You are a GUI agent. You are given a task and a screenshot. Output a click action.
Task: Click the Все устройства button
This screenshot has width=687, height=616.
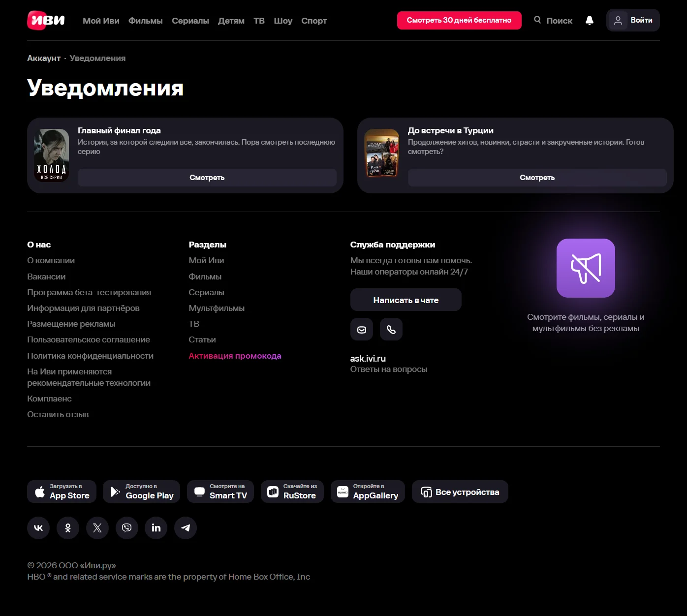click(x=460, y=492)
